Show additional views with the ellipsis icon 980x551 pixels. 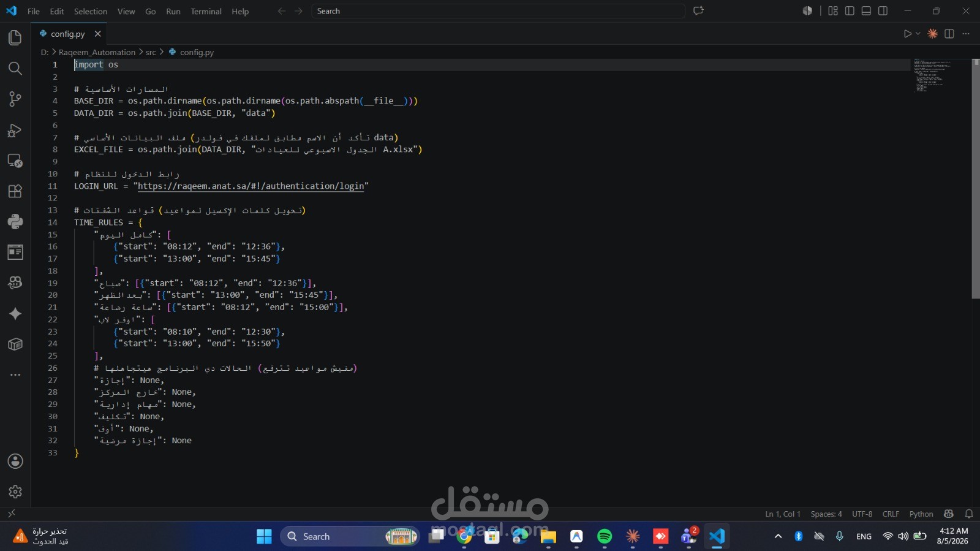click(15, 374)
